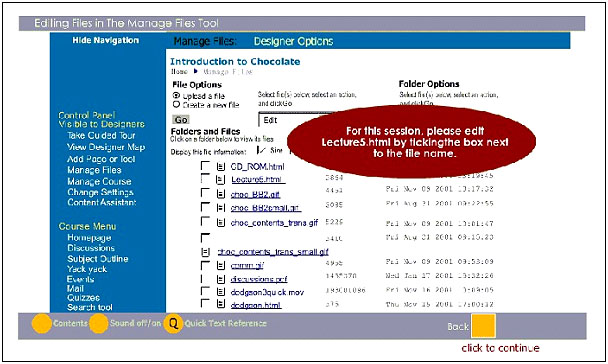Open Add Page or Tool
Viewport: 608px width, 364px height.
[x=101, y=159]
